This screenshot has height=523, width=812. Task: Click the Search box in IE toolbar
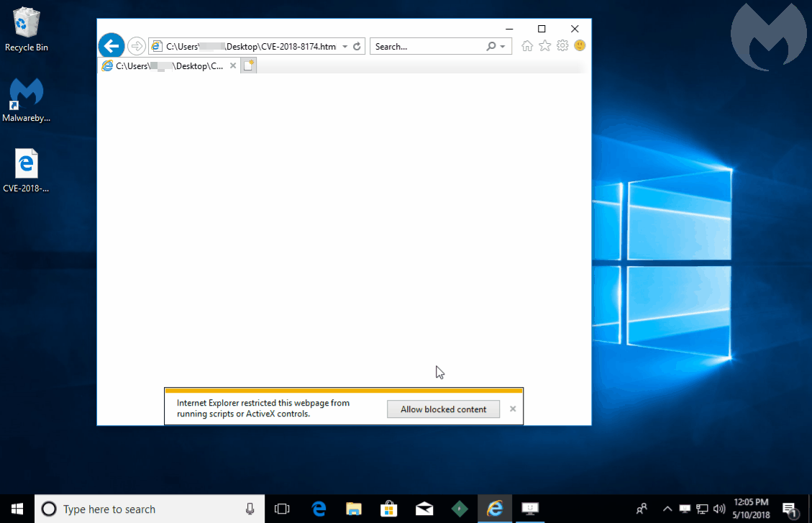[428, 47]
